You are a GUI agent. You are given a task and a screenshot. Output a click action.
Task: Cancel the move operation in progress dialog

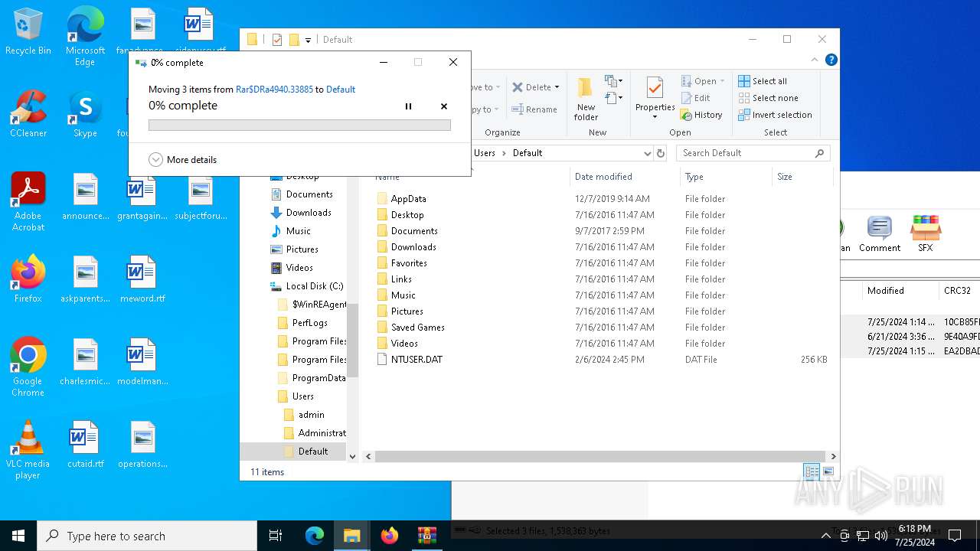click(444, 106)
